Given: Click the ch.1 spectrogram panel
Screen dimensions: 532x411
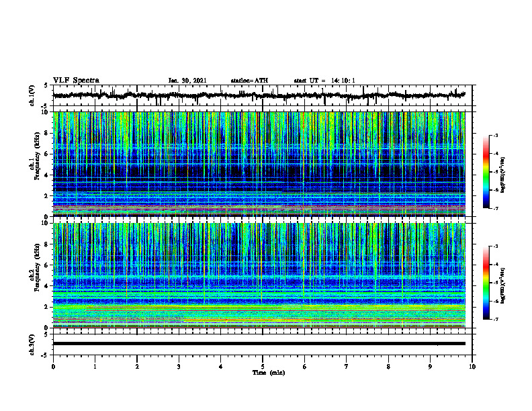Looking at the screenshot, I should [259, 164].
